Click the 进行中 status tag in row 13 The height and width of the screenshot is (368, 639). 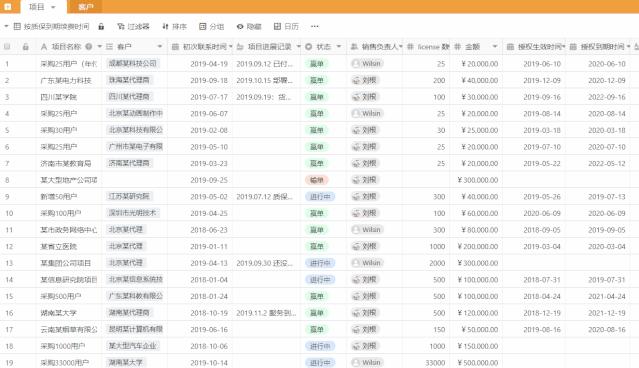point(320,263)
